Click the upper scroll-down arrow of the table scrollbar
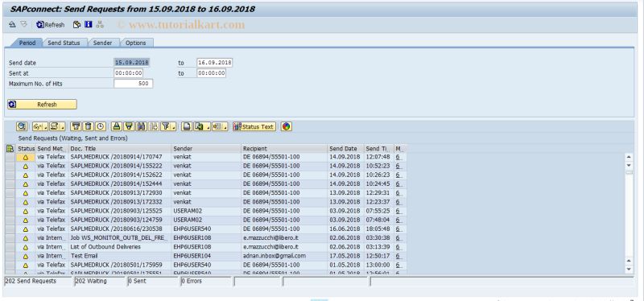Viewport: 644px width, 301px height. point(629,165)
